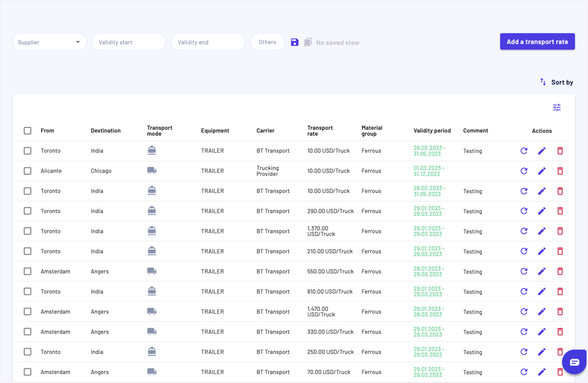588x383 pixels.
Task: Delete the 210.00 USD/Truck rate
Action: coord(560,251)
